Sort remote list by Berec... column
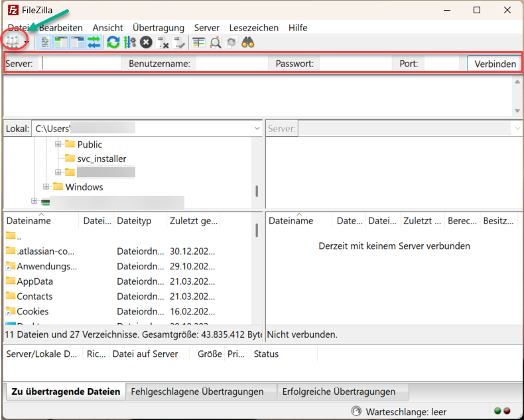The image size is (524, 420). pyautogui.click(x=462, y=221)
